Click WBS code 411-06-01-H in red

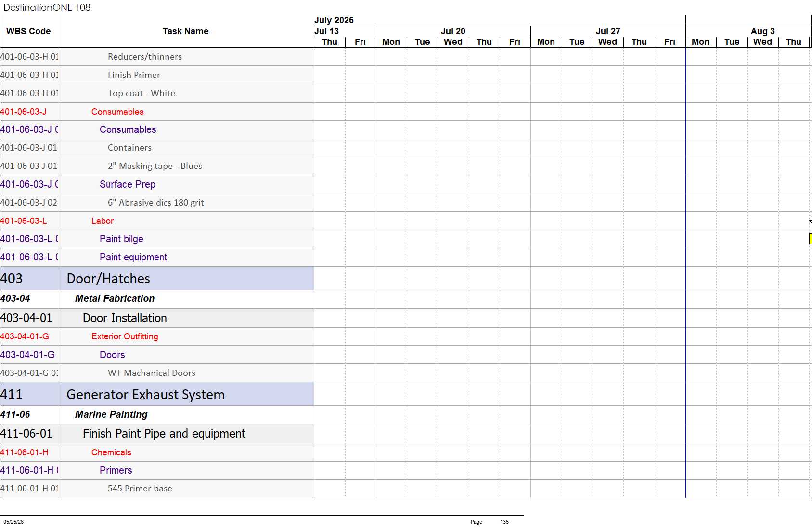click(25, 452)
